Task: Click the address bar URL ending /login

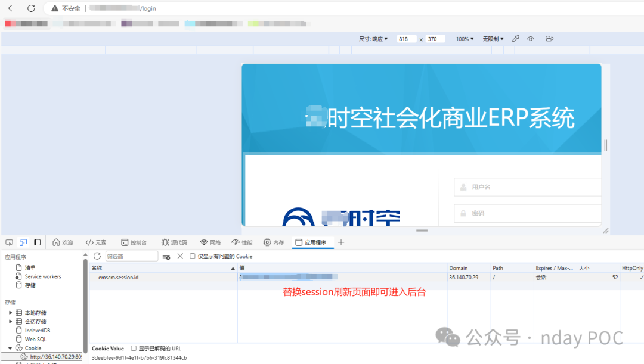Action: pyautogui.click(x=122, y=8)
